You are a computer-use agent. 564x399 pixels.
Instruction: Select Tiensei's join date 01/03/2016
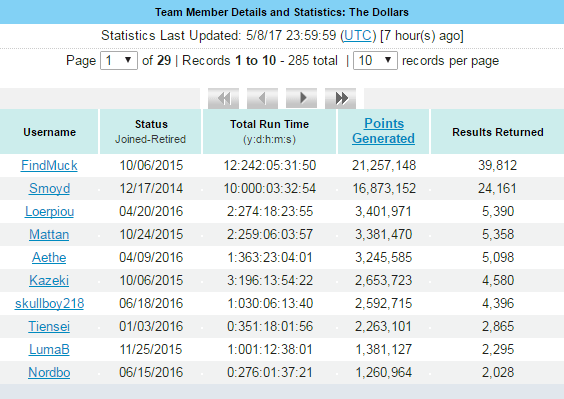pyautogui.click(x=151, y=327)
